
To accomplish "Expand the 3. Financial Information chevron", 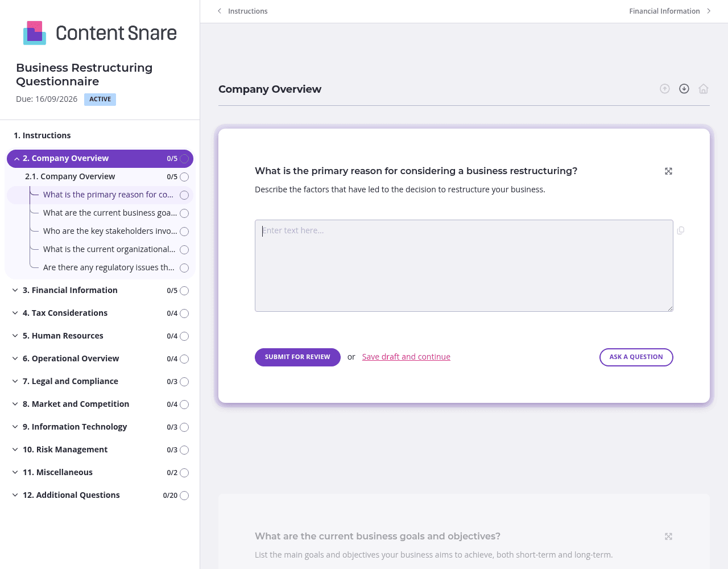I will click(x=15, y=290).
